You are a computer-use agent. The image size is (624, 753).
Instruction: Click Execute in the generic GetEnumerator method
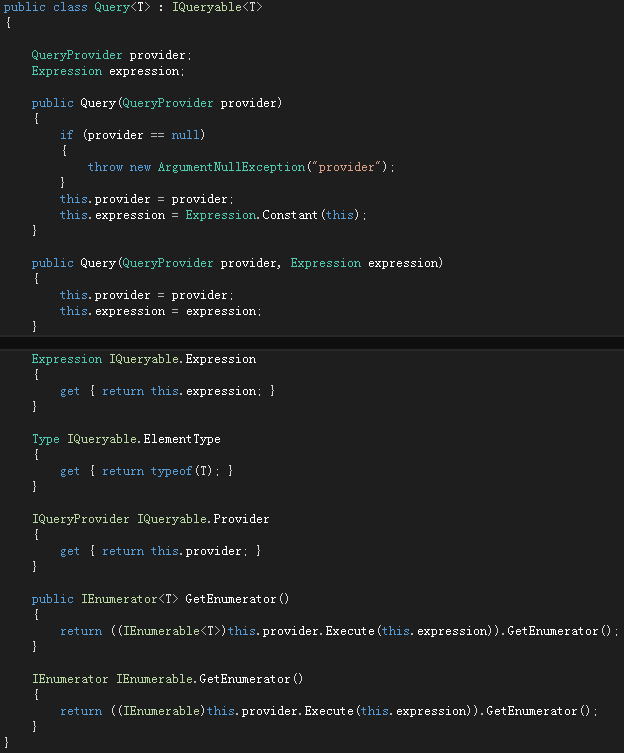click(350, 631)
